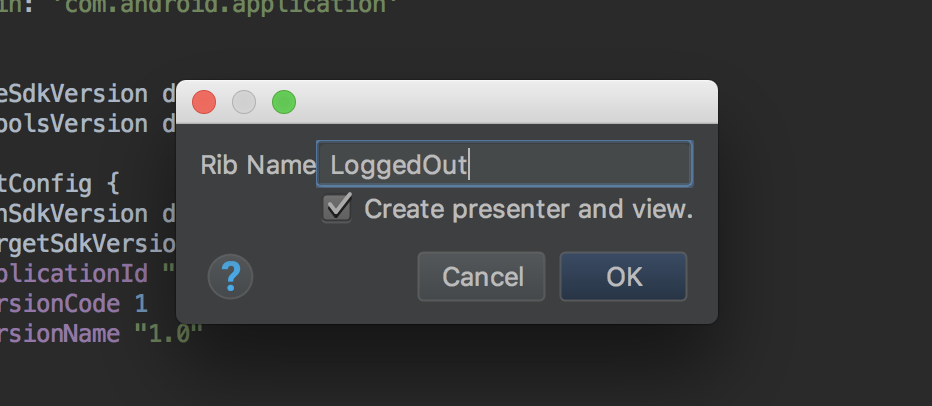The width and height of the screenshot is (932, 406).
Task: Uncheck the Create presenter and view checkbox
Action: pyautogui.click(x=337, y=208)
